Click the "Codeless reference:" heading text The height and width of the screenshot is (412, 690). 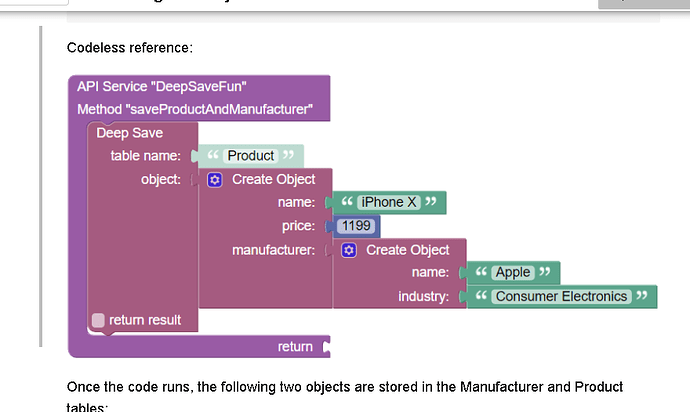point(130,48)
